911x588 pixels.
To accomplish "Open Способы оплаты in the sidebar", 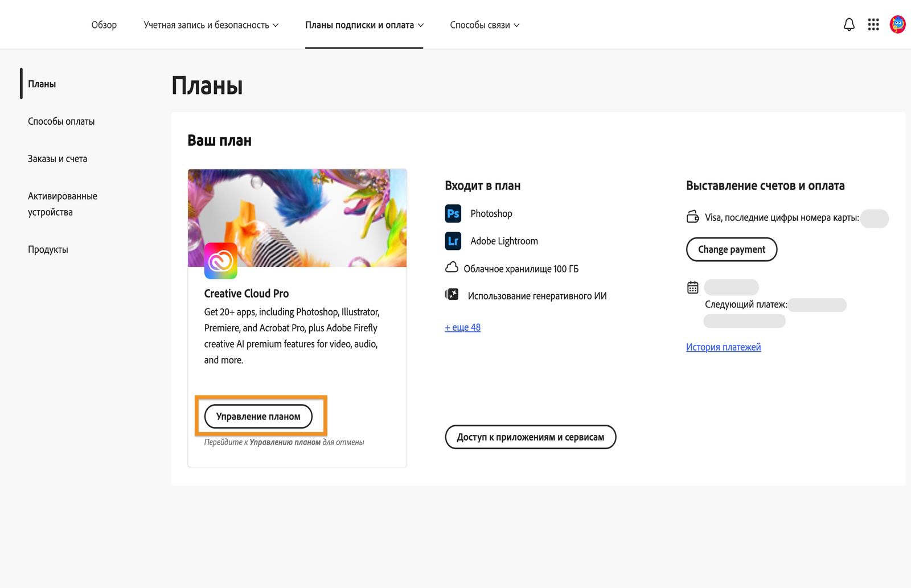I will tap(61, 121).
